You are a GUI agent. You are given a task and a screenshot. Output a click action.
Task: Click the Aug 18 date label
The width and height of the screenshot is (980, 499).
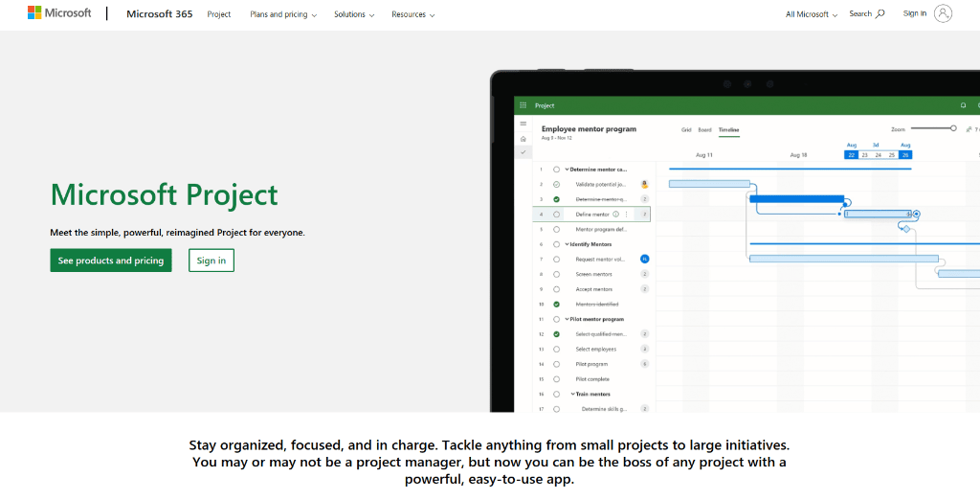(798, 154)
